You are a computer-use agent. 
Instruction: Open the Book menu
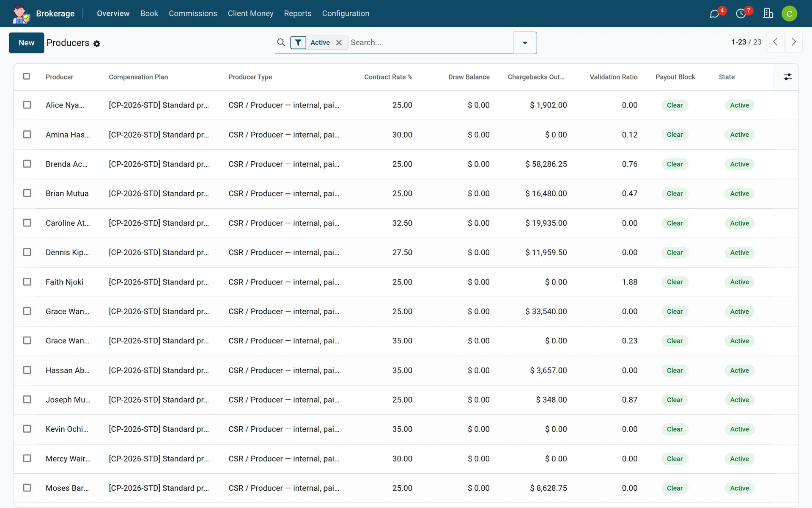tap(149, 14)
